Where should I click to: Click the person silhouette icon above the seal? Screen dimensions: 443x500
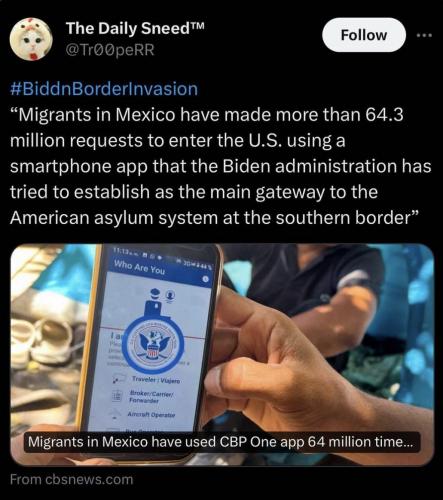pos(171,296)
